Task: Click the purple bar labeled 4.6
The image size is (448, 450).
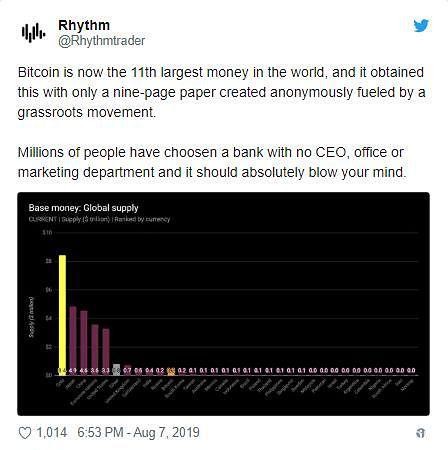Action: click(84, 343)
